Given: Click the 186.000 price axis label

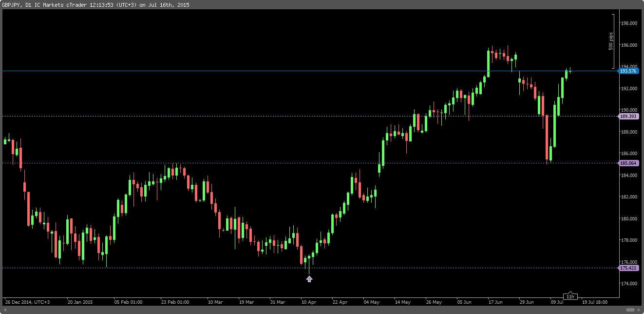Looking at the screenshot, I should click(x=628, y=153).
